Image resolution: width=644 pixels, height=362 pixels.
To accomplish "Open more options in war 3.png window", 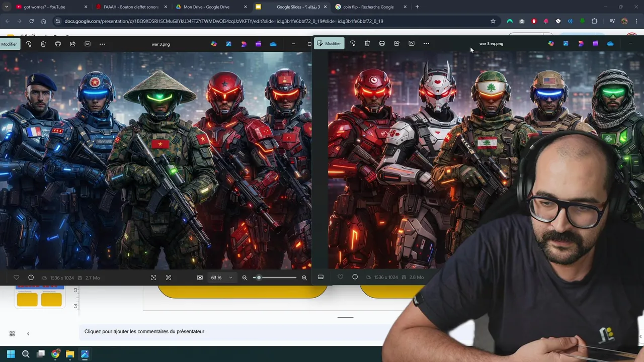I will [x=102, y=44].
